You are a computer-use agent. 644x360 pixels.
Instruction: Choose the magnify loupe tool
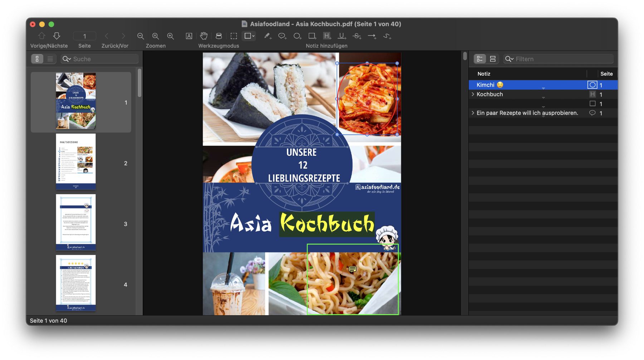click(x=219, y=36)
